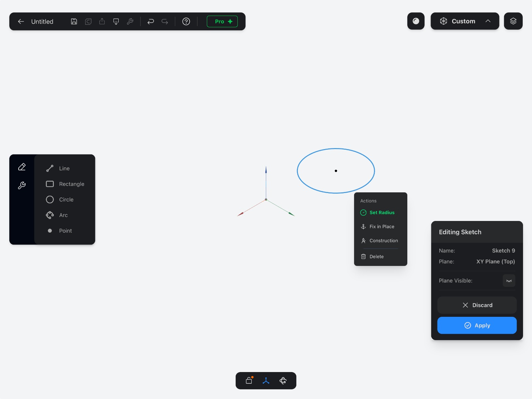Select the Arc tool
Screen dimensions: 532x399
tap(64, 215)
